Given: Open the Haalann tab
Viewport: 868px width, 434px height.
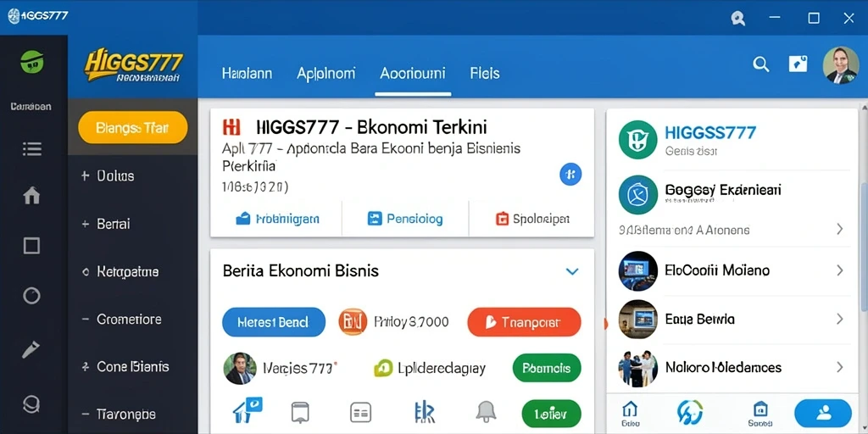Looking at the screenshot, I should (x=247, y=73).
